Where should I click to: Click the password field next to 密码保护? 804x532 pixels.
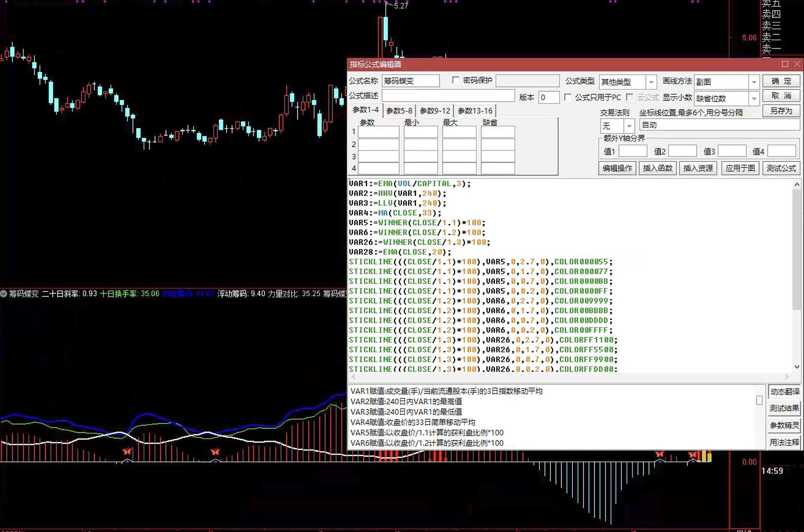tap(528, 80)
